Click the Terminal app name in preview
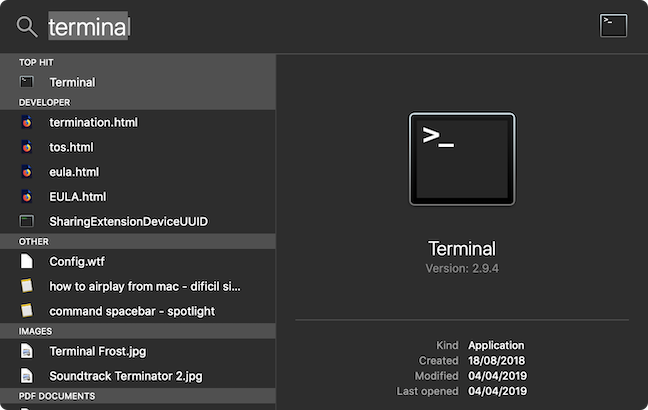Image resolution: width=648 pixels, height=410 pixels. coord(462,249)
